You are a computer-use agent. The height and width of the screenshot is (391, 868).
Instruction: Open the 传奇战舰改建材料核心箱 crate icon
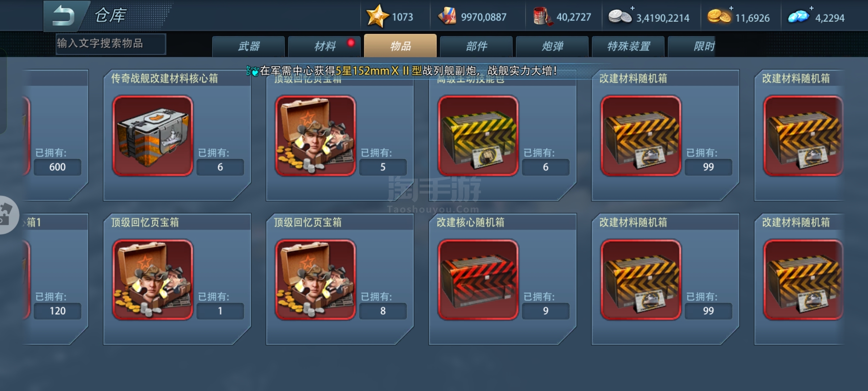click(x=153, y=136)
